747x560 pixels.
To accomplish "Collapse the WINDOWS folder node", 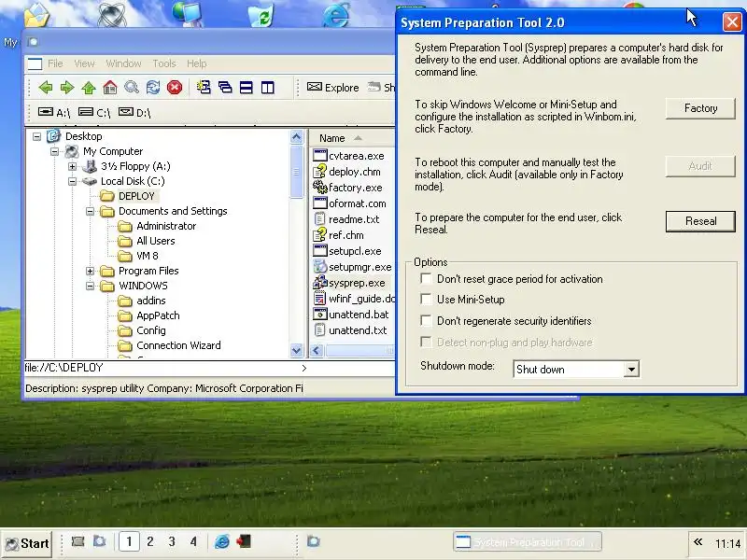I will coord(90,286).
